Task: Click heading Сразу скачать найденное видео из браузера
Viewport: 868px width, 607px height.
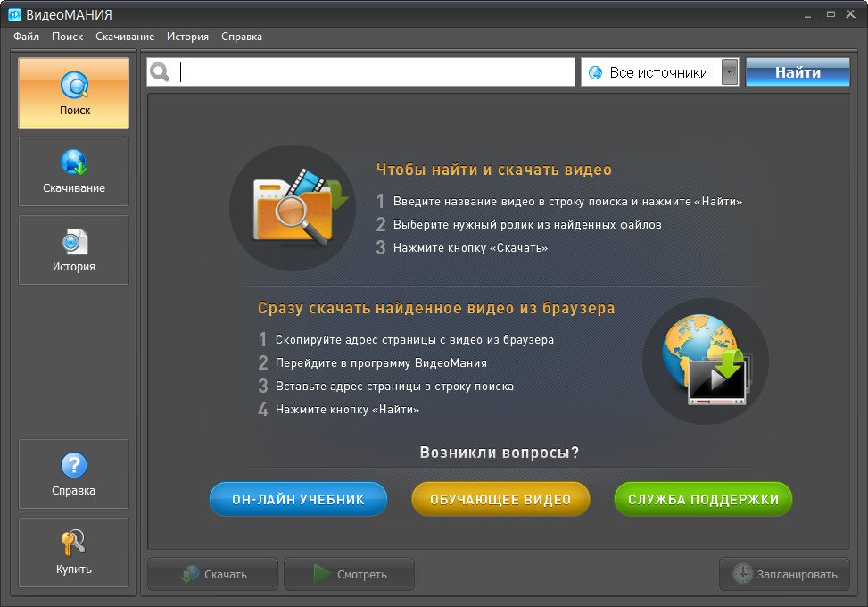Action: [x=436, y=308]
